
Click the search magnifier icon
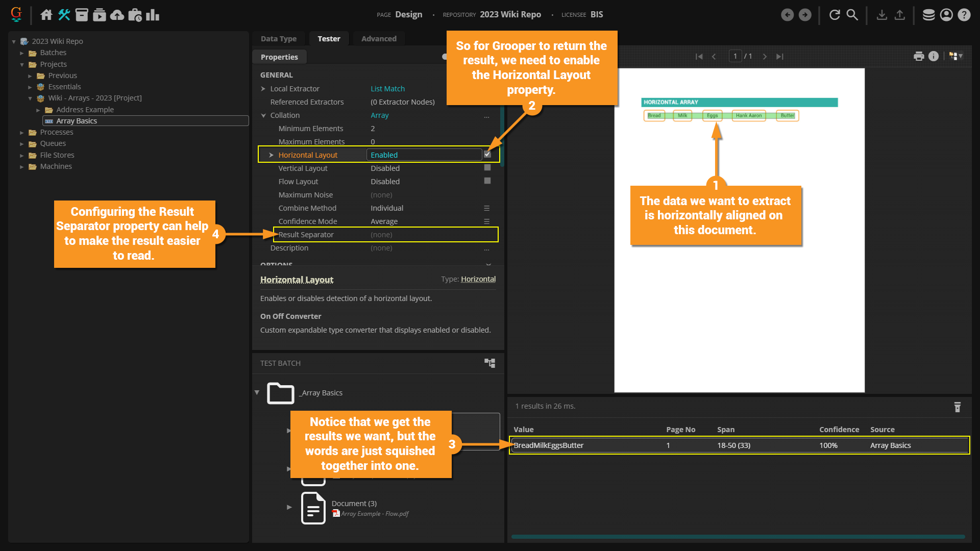click(852, 15)
